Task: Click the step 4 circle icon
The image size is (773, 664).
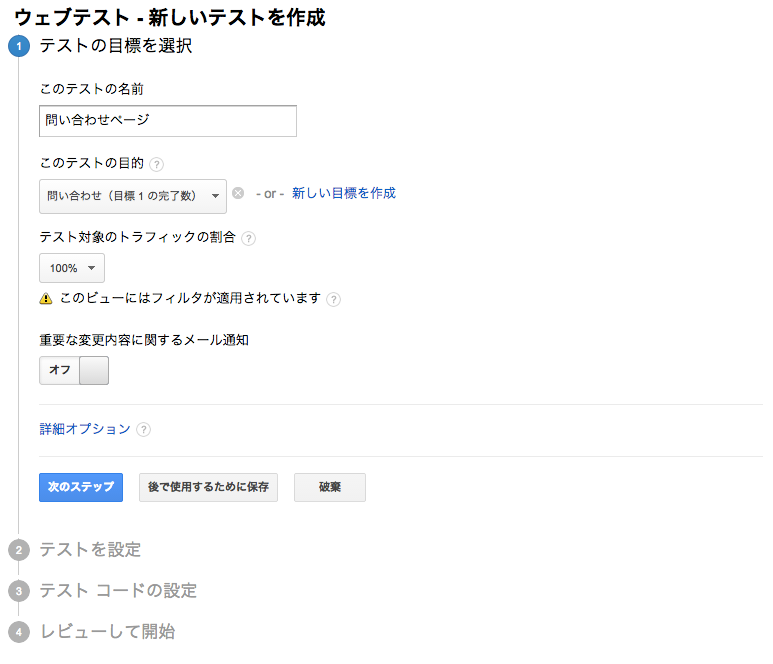Action: coord(19,632)
